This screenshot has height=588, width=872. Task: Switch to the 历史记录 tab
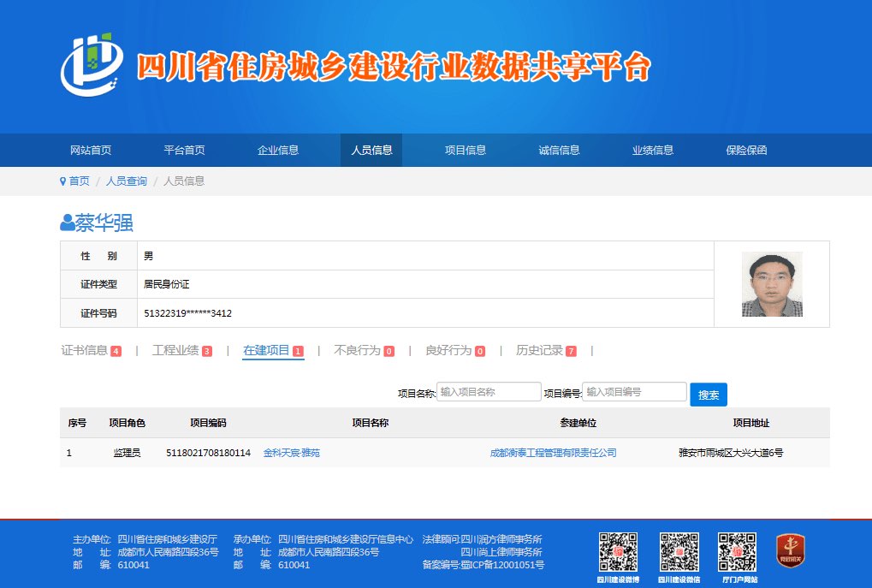coord(546,350)
